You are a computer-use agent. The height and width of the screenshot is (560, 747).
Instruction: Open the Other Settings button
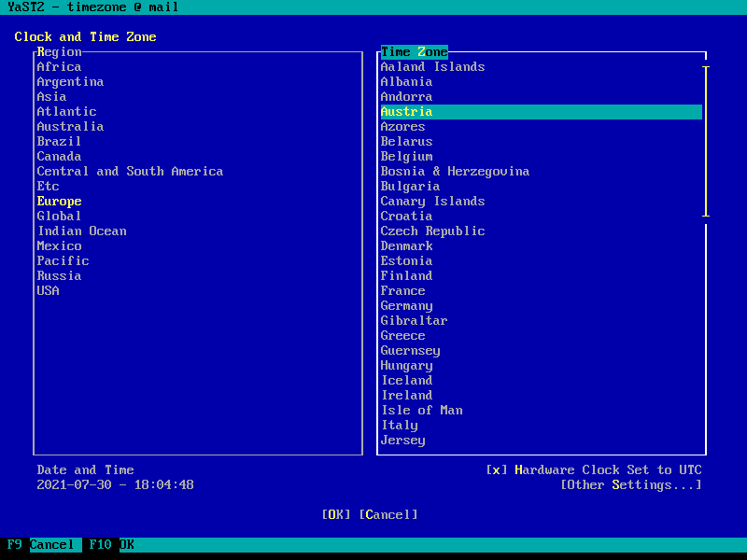[x=631, y=484]
